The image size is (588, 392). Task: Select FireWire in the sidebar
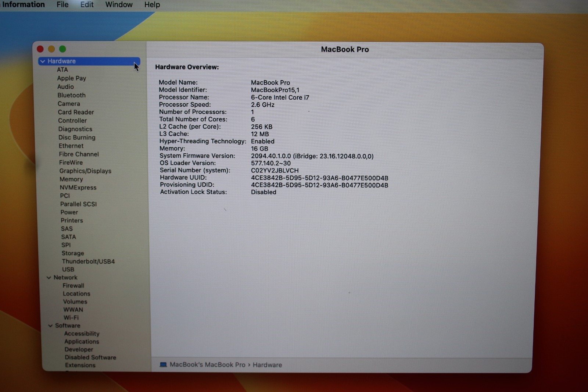click(71, 163)
